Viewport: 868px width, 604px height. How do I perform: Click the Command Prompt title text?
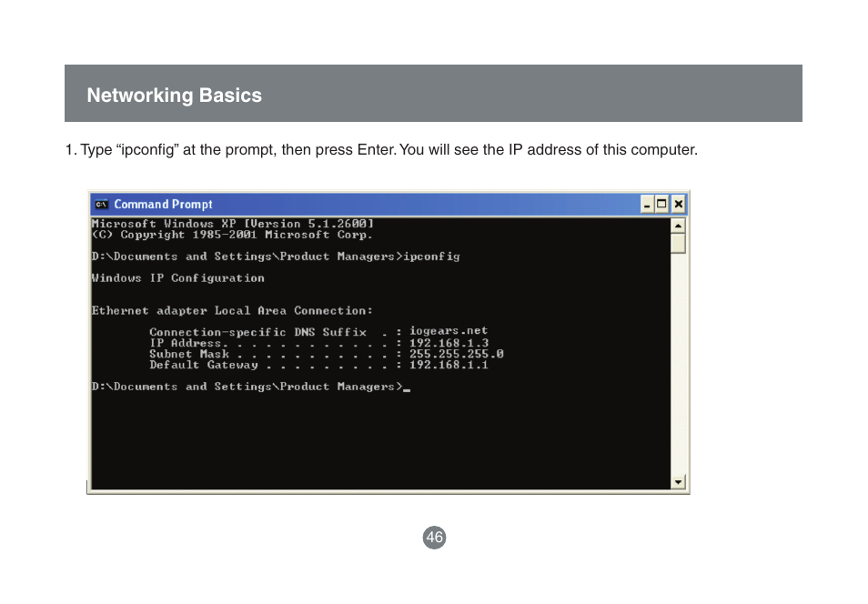[163, 205]
